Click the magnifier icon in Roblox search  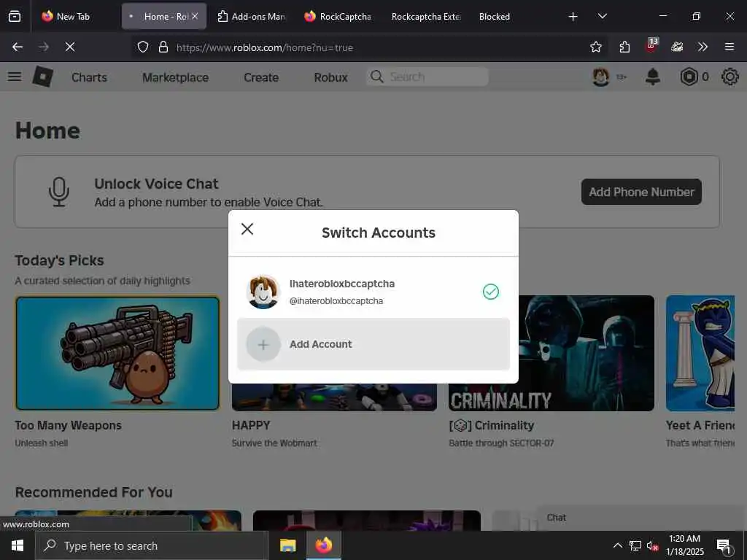click(377, 76)
